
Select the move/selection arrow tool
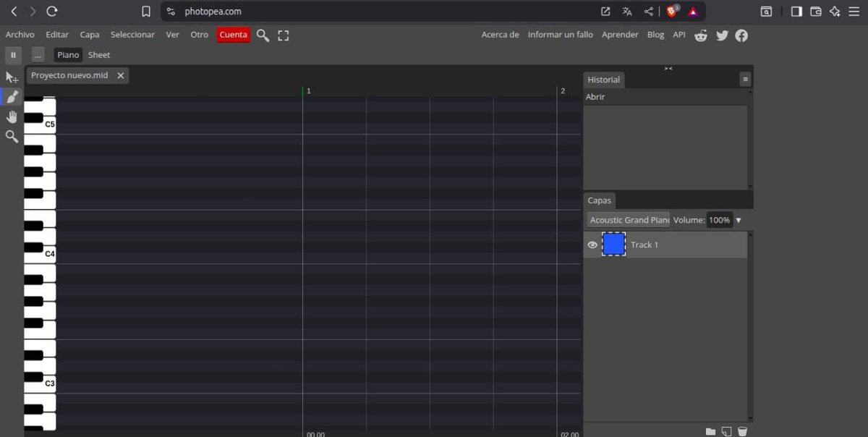12,77
